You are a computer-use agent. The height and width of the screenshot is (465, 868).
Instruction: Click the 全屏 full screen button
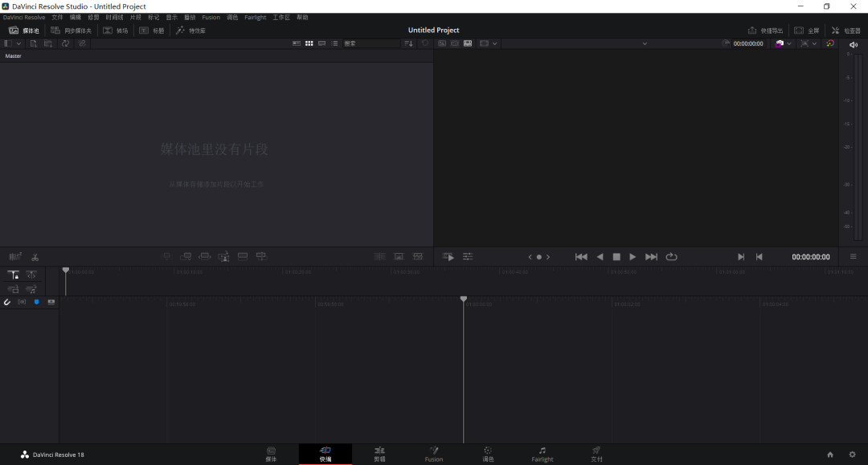[x=807, y=31]
